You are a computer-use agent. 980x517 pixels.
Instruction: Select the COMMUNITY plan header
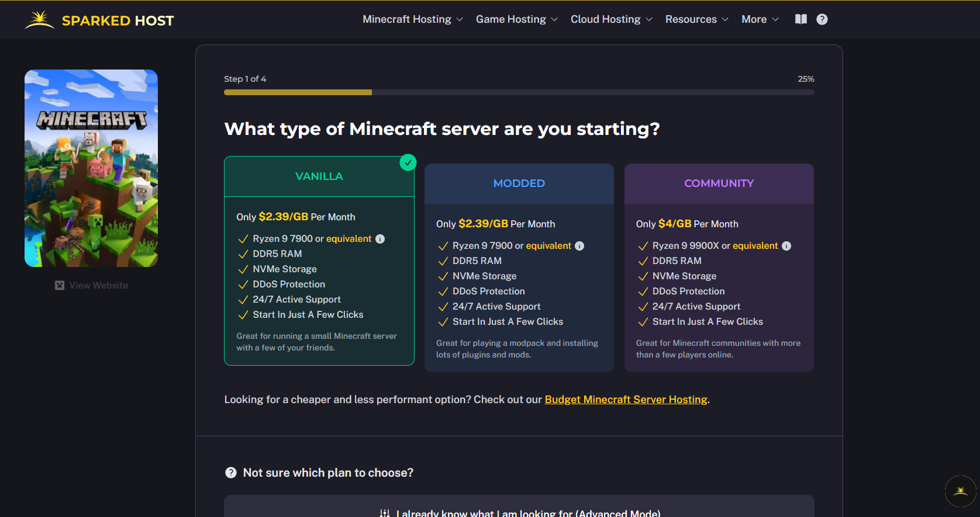(719, 183)
